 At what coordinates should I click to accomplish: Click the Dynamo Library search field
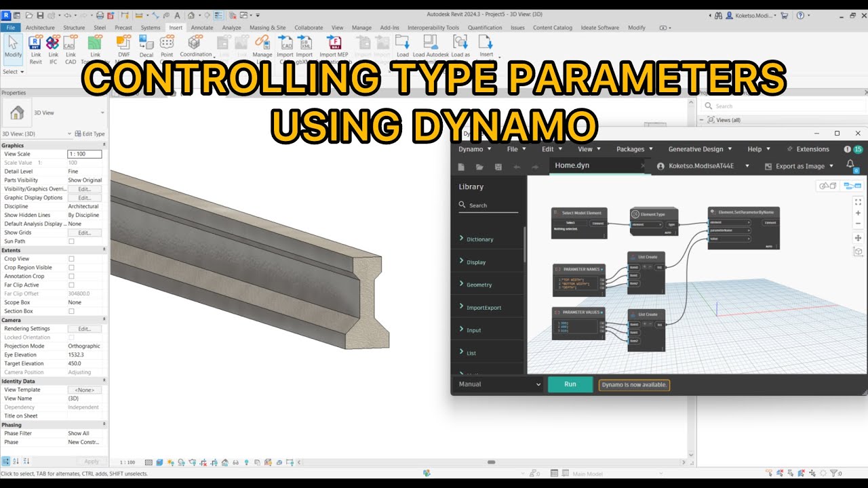point(488,205)
